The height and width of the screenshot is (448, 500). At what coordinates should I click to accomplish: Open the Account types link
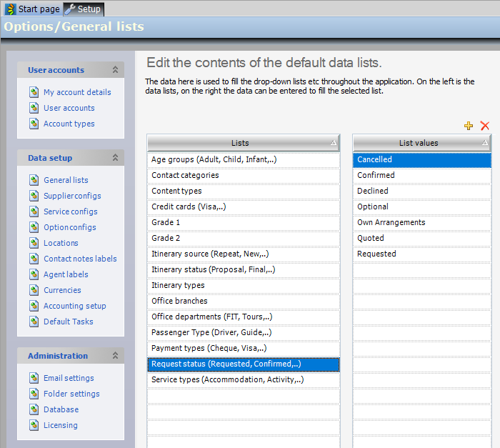69,124
